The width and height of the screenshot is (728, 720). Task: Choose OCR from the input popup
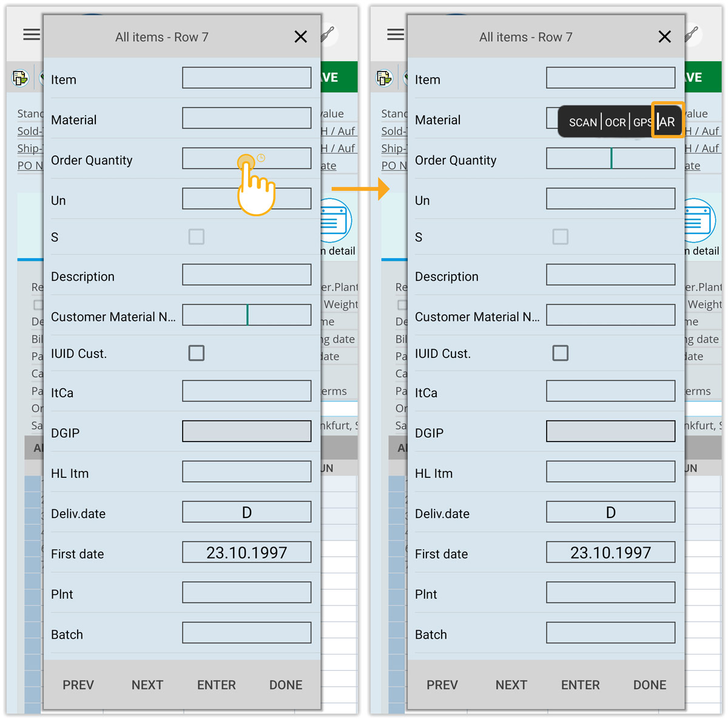point(615,123)
